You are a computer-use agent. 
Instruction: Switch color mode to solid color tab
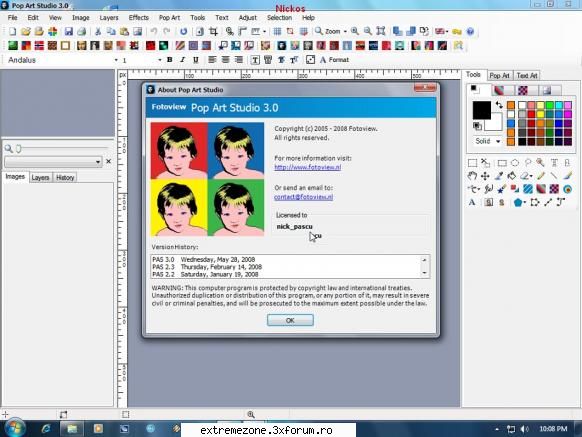(478, 89)
